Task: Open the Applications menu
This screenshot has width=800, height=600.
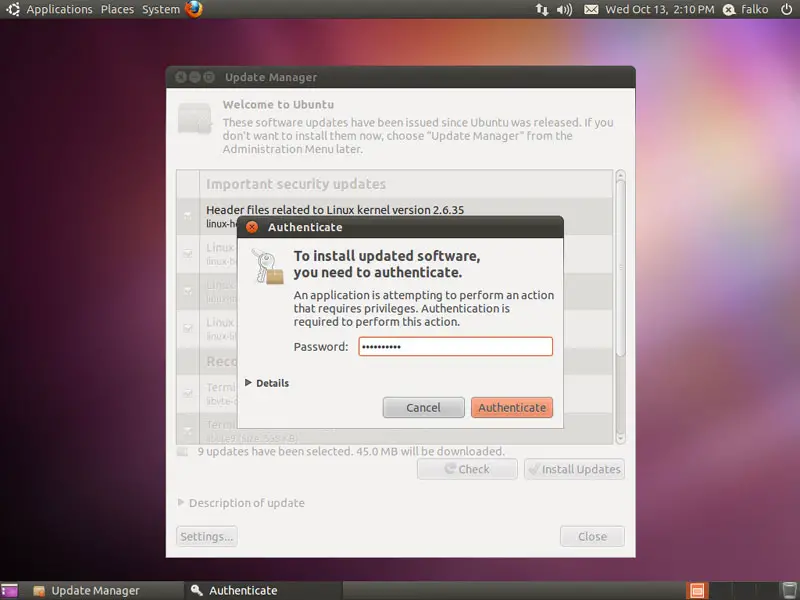Action: tap(60, 9)
